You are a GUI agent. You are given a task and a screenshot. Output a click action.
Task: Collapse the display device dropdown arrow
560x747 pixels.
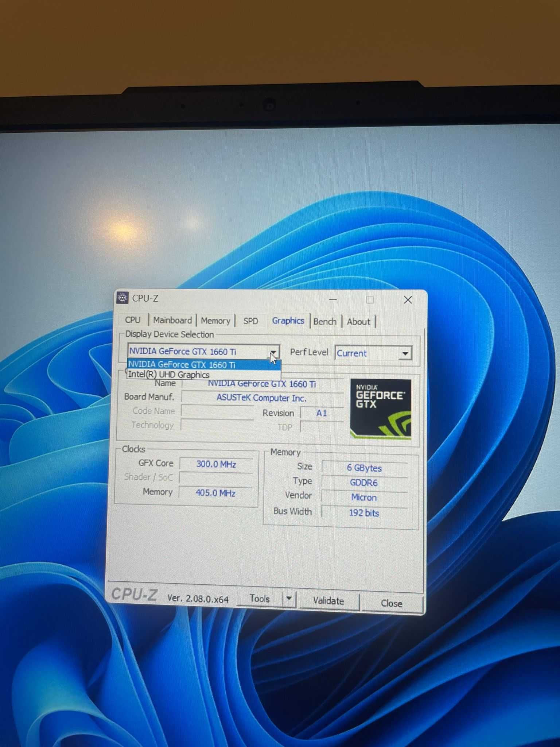point(273,352)
